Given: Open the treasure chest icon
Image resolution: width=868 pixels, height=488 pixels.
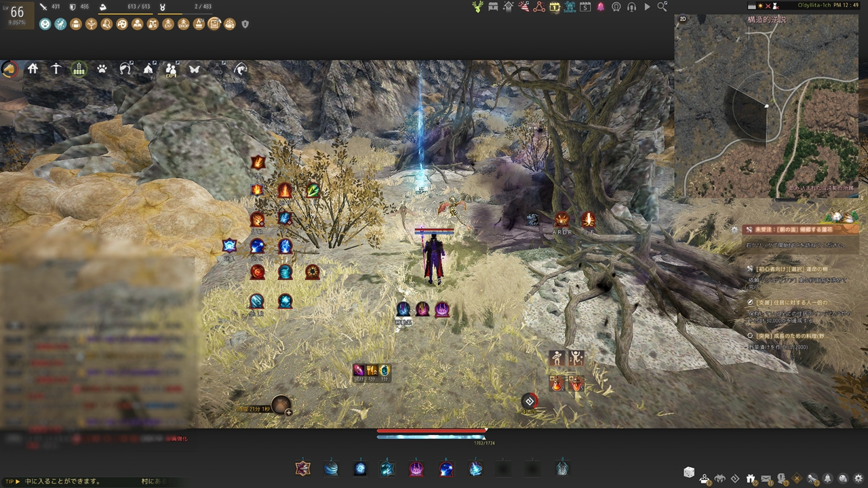Looking at the screenshot, I should (x=493, y=7).
